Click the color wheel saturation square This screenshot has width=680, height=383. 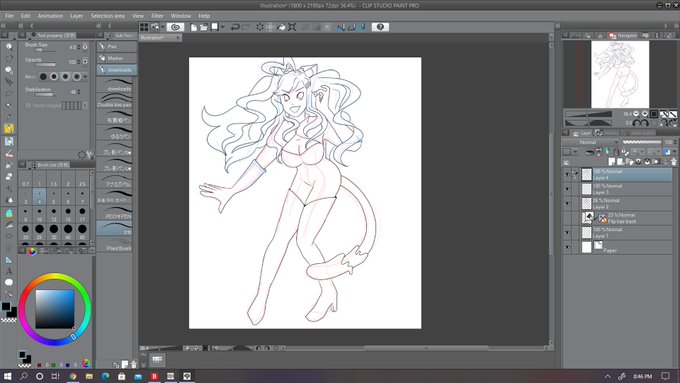[55, 308]
